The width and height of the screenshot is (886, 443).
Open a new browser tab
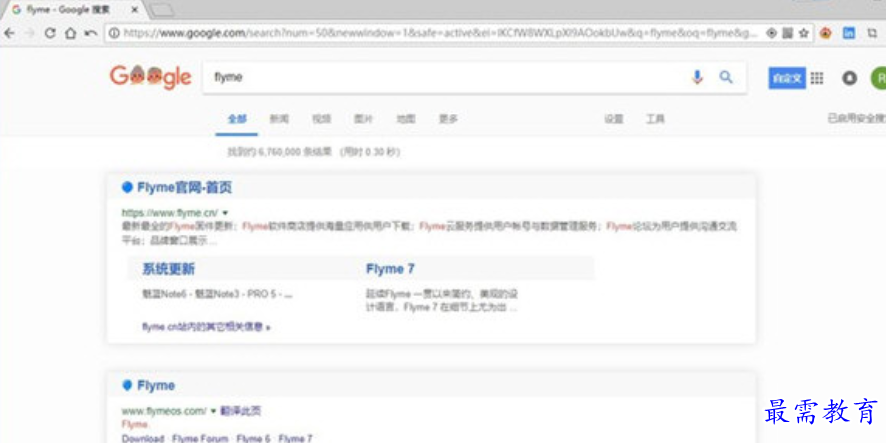point(163,10)
